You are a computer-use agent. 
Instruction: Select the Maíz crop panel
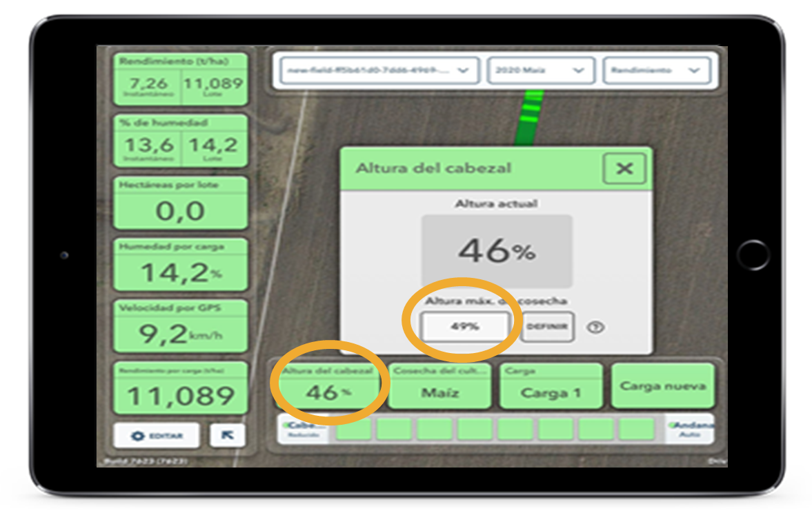[440, 387]
